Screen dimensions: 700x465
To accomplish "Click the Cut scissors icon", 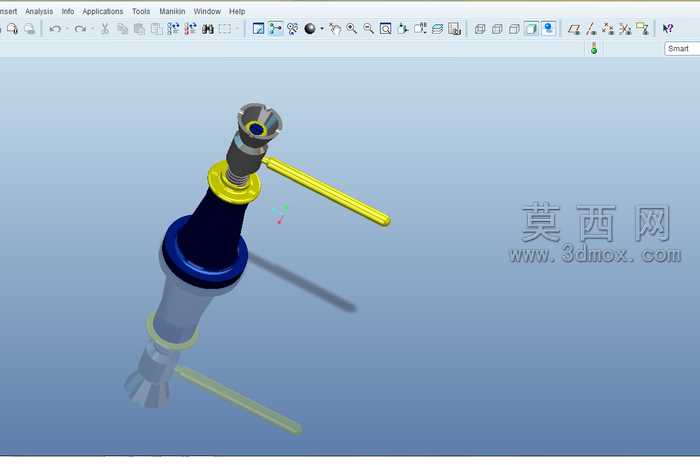I will [105, 29].
